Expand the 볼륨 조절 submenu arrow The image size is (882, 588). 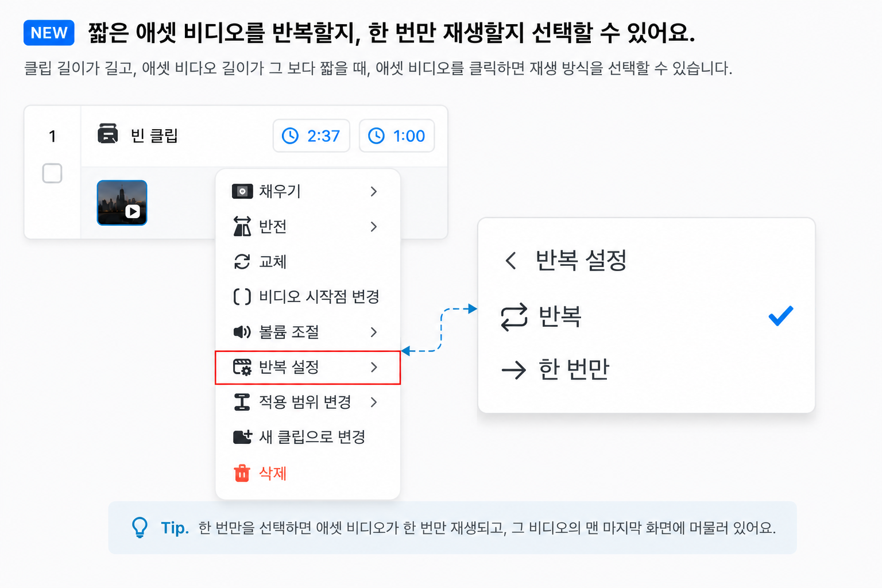(374, 332)
